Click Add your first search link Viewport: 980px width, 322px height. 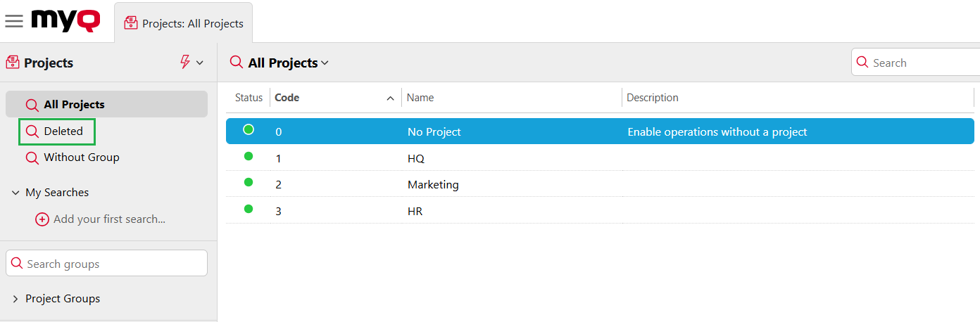tap(109, 219)
